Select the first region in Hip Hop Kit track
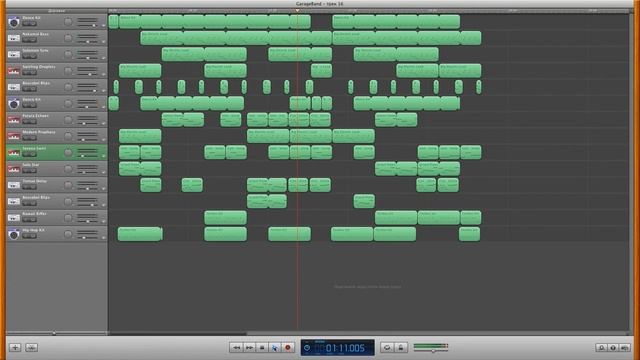This screenshot has width=640, height=360. [140, 234]
